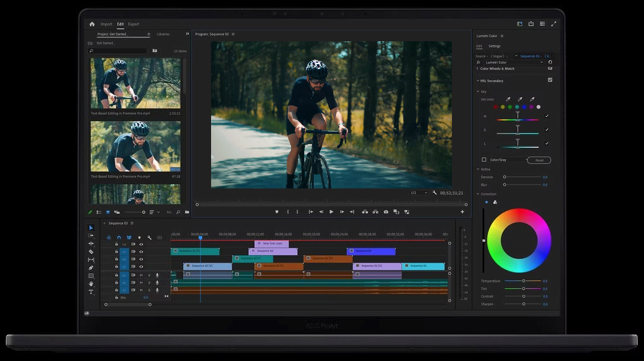644x361 pixels.
Task: Enable the Color/Gray checkbox
Action: click(x=484, y=160)
